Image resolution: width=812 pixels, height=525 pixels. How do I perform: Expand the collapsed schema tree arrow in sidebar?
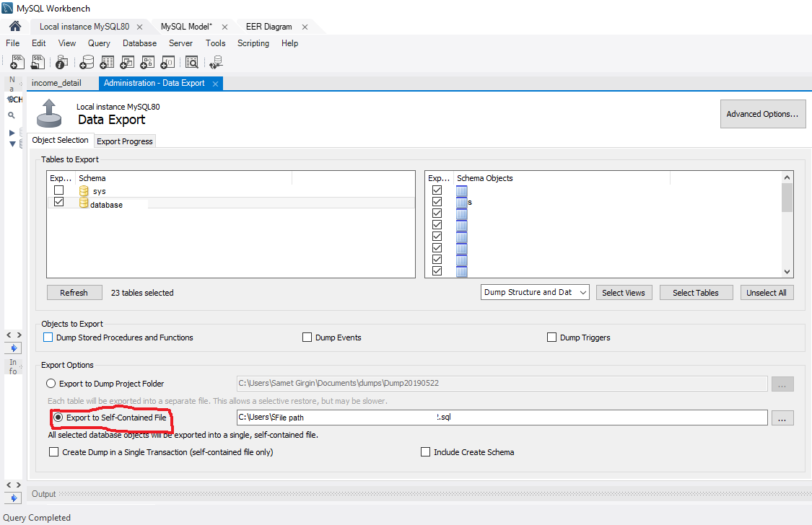point(12,133)
